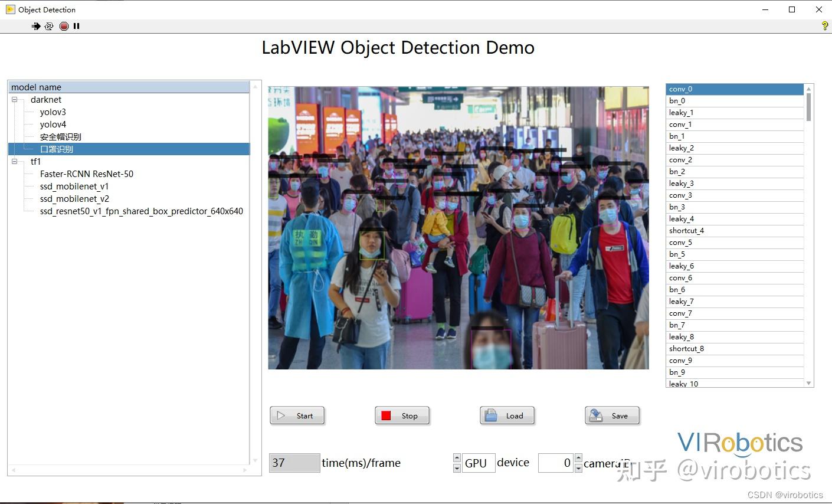Increment the camera ID with the up stepper
This screenshot has height=504, width=832.
pos(578,457)
